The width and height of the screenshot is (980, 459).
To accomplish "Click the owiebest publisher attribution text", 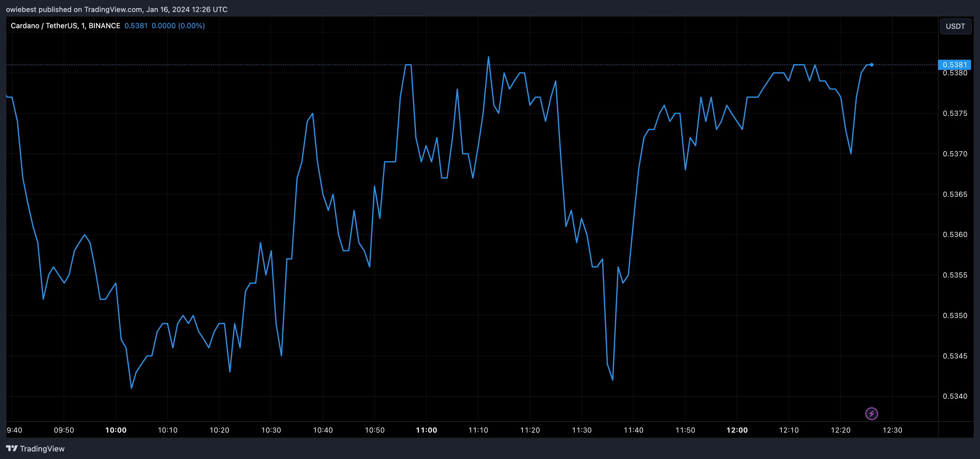I will (21, 9).
